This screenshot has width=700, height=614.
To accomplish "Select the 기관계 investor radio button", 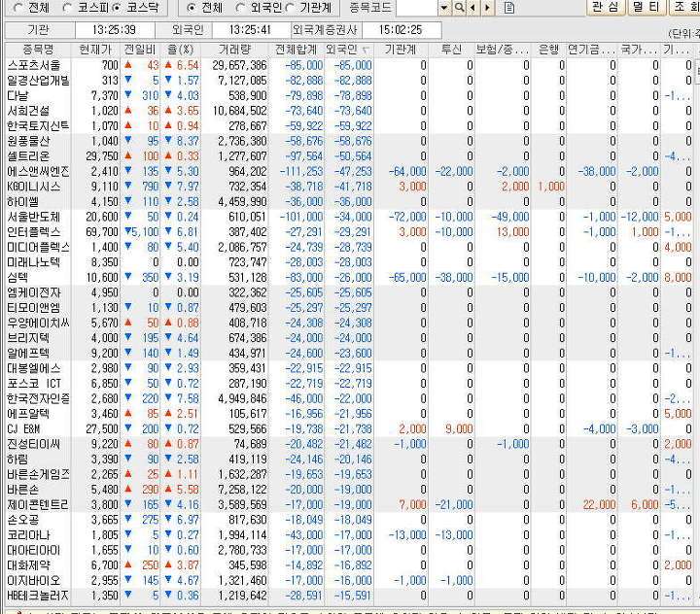I will [290, 8].
